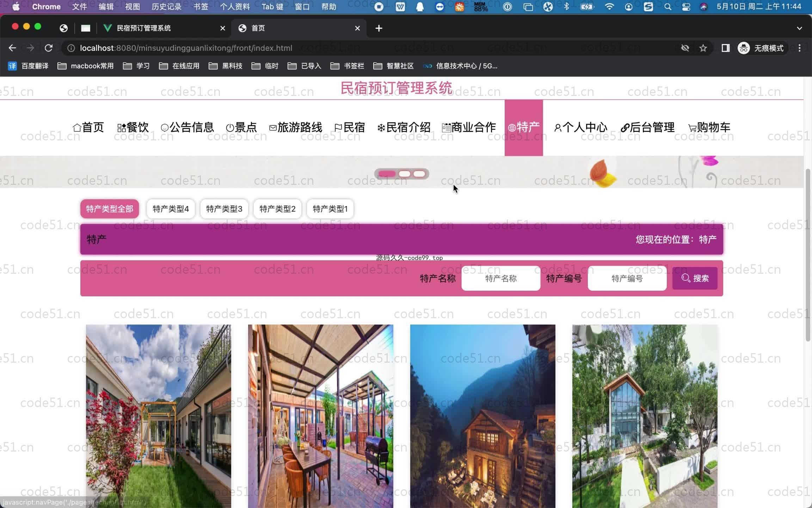The image size is (812, 508).
Task: Open the 黑科技 bookmarks folder
Action: (226, 66)
